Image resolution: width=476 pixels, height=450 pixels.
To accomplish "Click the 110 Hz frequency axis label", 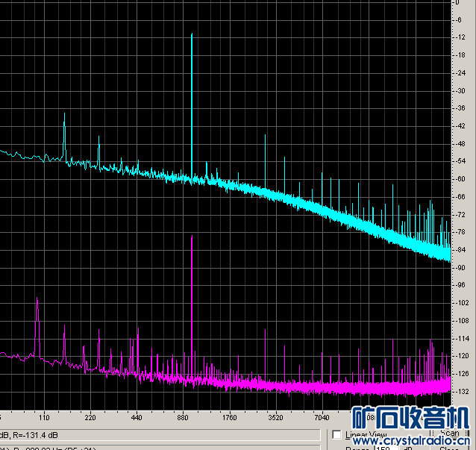I will point(44,417).
